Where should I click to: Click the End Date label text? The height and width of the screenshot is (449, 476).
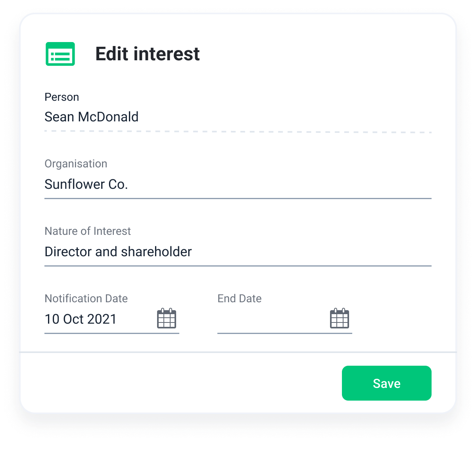pos(240,298)
